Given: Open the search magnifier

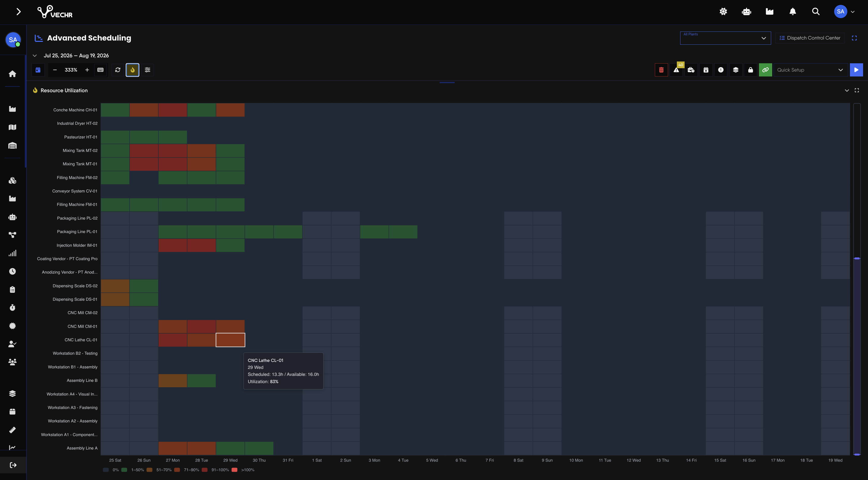Looking at the screenshot, I should 816,12.
